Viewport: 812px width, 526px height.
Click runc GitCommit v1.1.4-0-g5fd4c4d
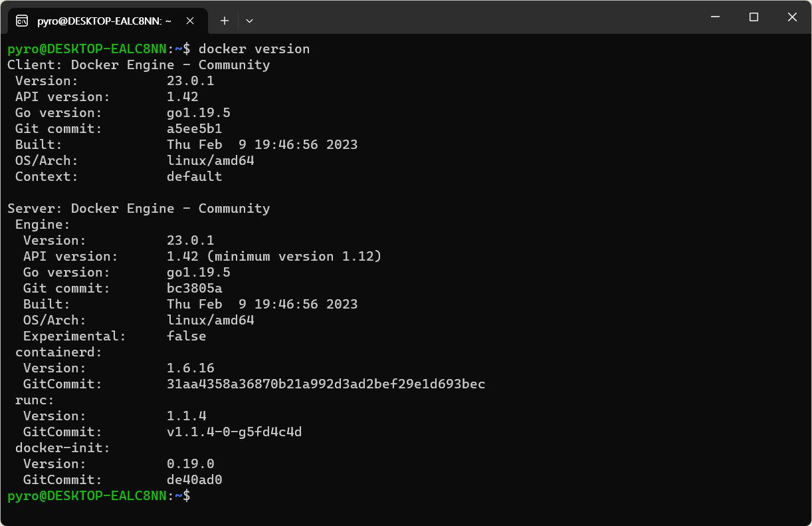(x=235, y=432)
